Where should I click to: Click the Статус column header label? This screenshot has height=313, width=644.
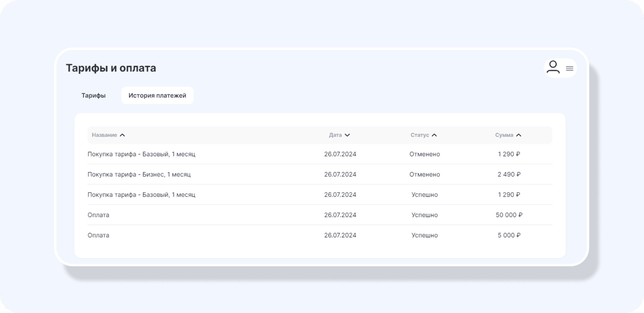tap(420, 135)
